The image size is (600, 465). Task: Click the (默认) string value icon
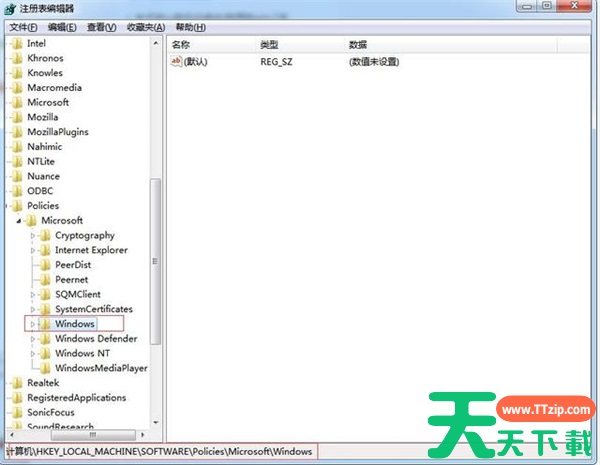pyautogui.click(x=177, y=62)
